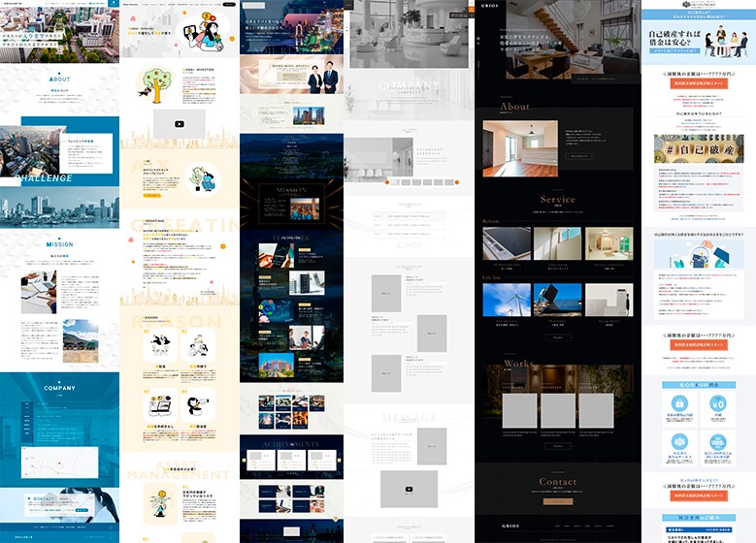756x543 pixels.
Task: Open the blue square menu icon in first page header
Action: pyautogui.click(x=114, y=3)
